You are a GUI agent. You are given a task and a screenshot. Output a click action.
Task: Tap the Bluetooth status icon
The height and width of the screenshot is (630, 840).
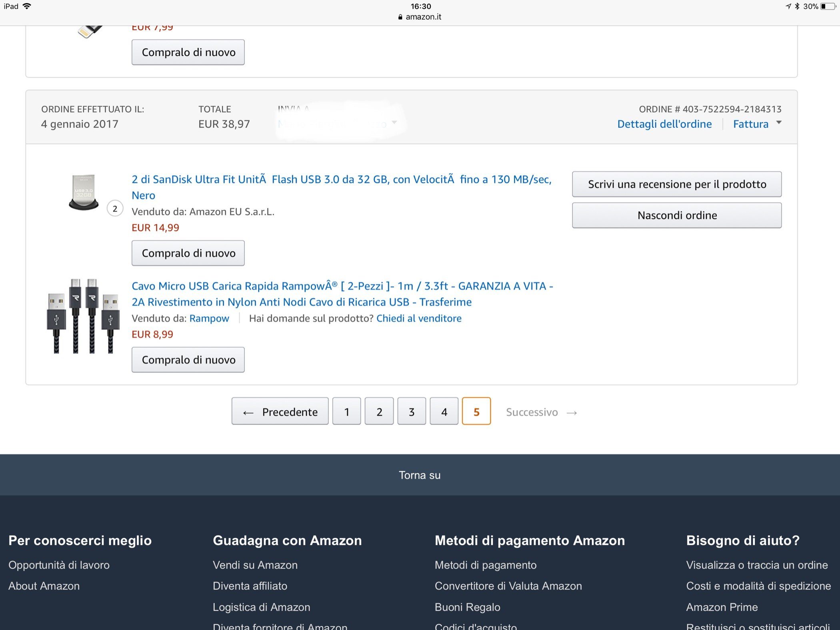tap(796, 6)
